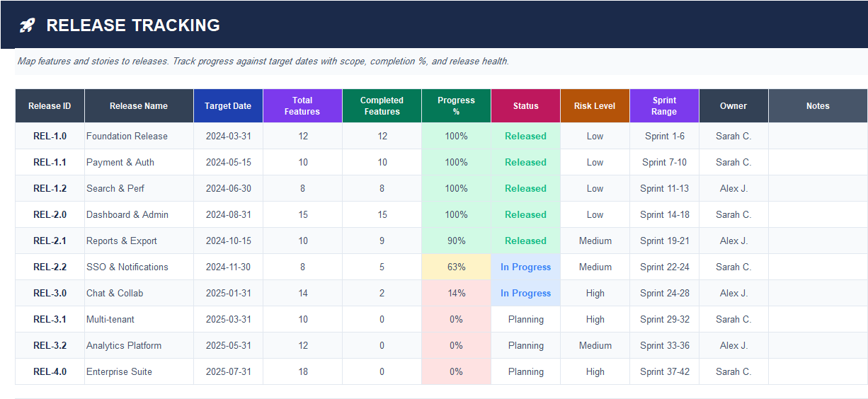Select cell REL-3.0
The width and height of the screenshot is (868, 399).
click(x=50, y=293)
